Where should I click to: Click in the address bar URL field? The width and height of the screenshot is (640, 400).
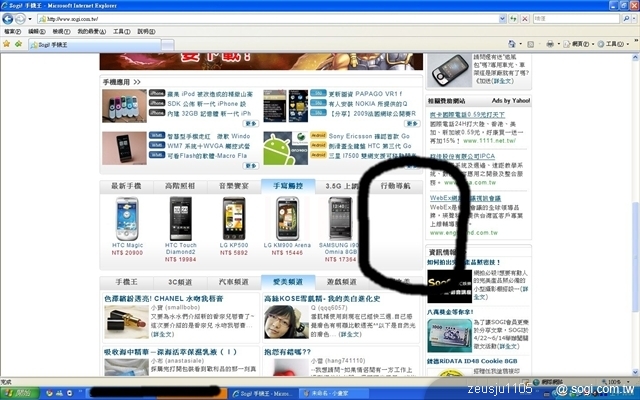pos(270,19)
